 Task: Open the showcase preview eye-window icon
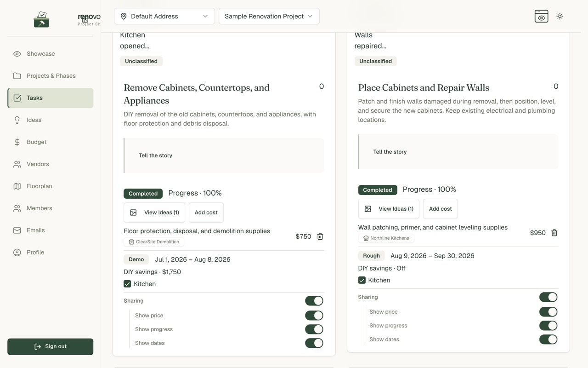541,16
